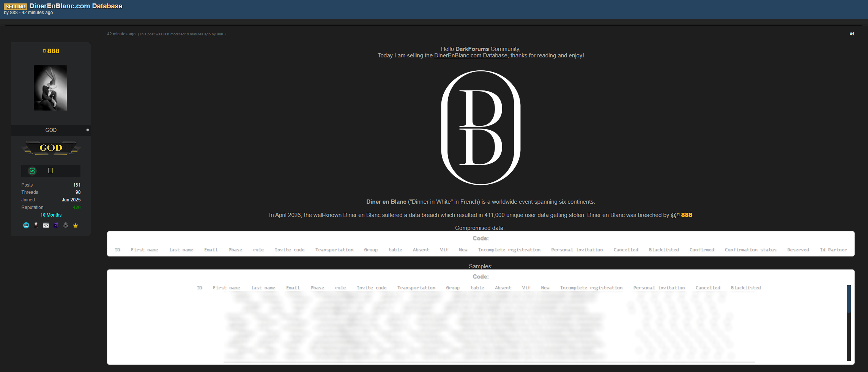Click the purple hooded figure award icon

(56, 225)
